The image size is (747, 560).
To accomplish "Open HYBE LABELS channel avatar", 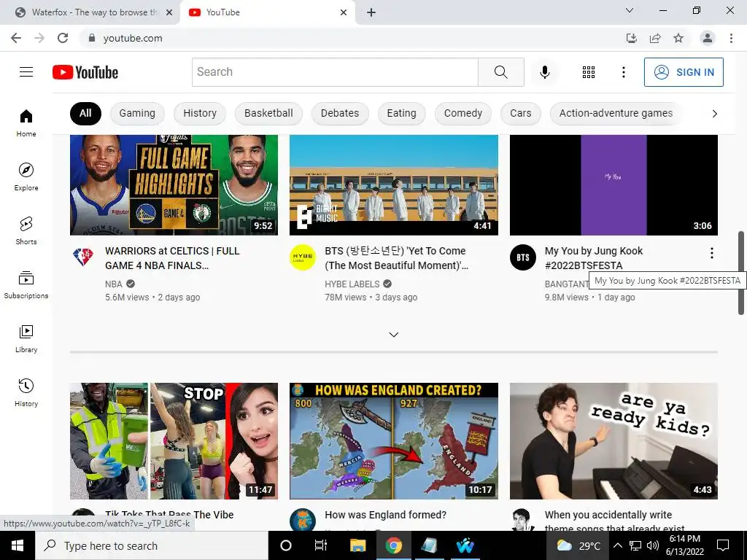I will point(303,257).
